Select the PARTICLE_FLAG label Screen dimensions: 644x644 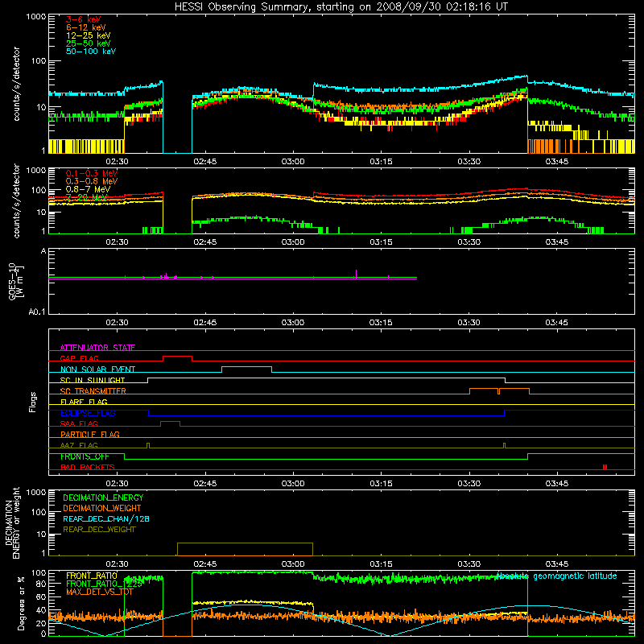point(90,434)
